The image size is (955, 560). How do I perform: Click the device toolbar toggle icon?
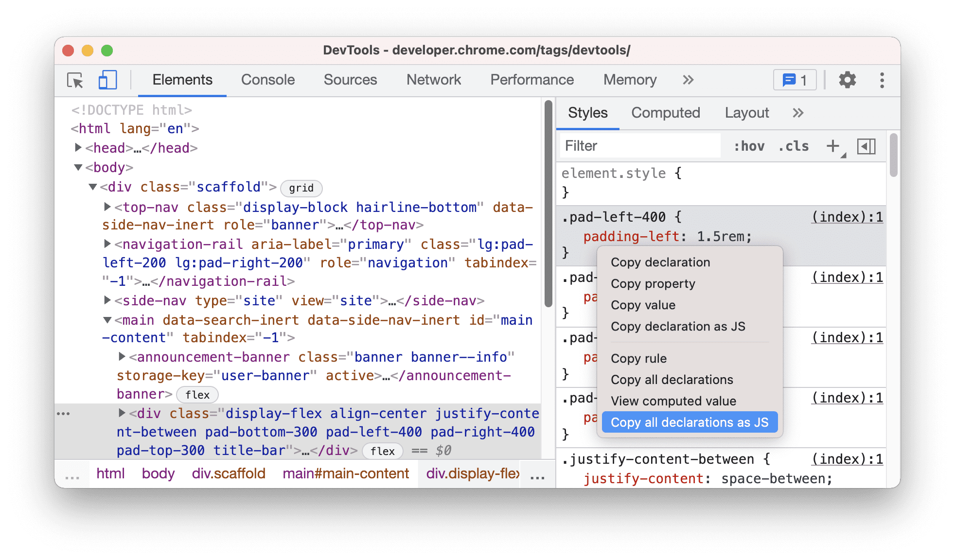(106, 80)
